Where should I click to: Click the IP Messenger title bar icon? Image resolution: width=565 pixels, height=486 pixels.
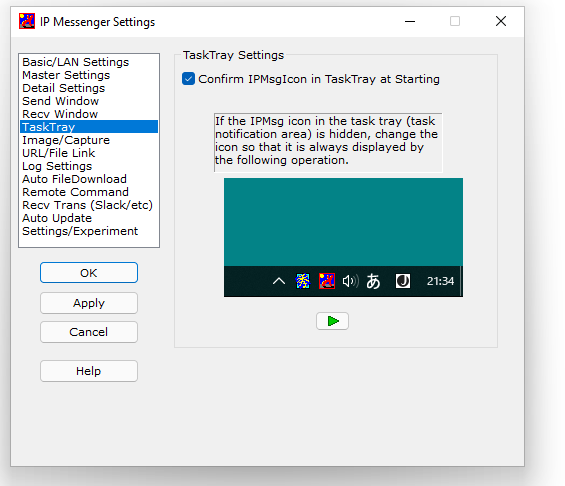tap(27, 21)
